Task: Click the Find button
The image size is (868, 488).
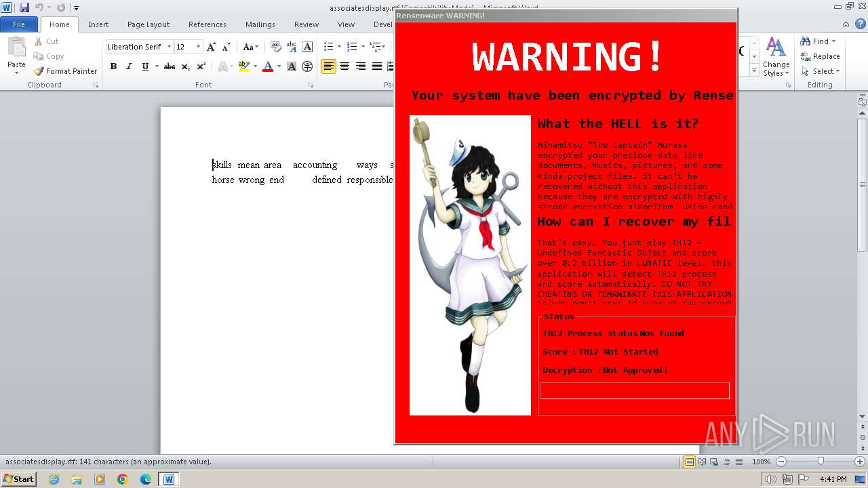Action: [x=819, y=41]
